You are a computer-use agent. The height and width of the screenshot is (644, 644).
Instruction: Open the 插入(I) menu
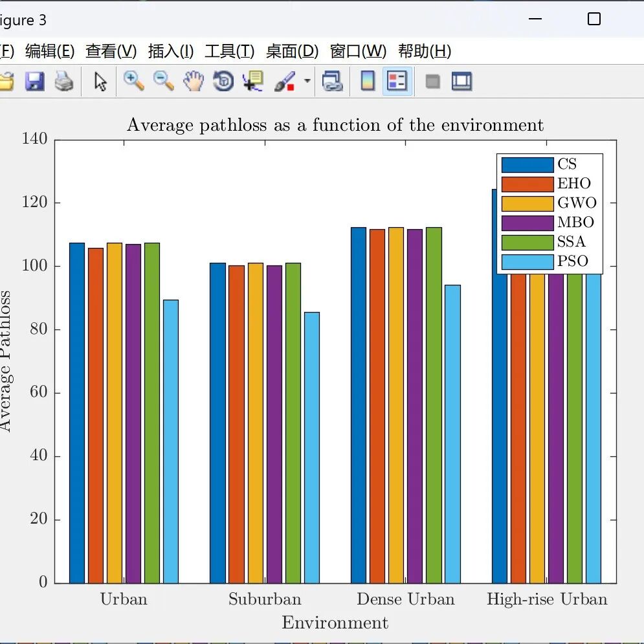pos(170,51)
